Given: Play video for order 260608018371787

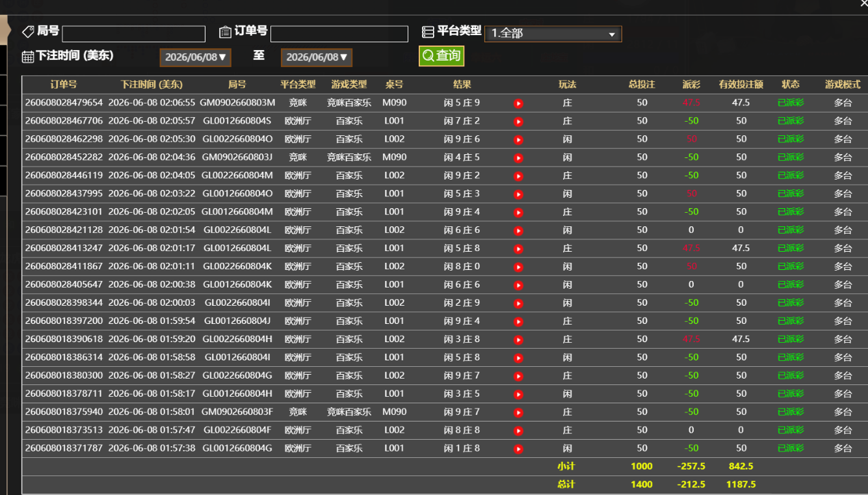Looking at the screenshot, I should click(x=518, y=449).
